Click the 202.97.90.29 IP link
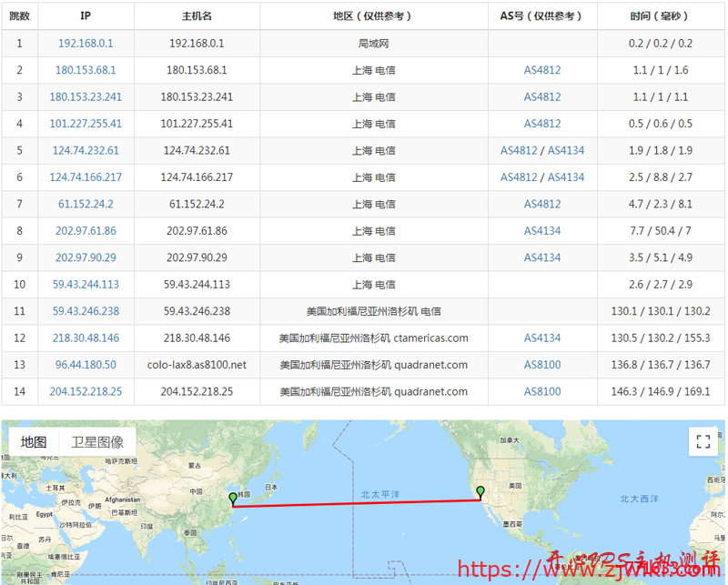 pyautogui.click(x=85, y=257)
